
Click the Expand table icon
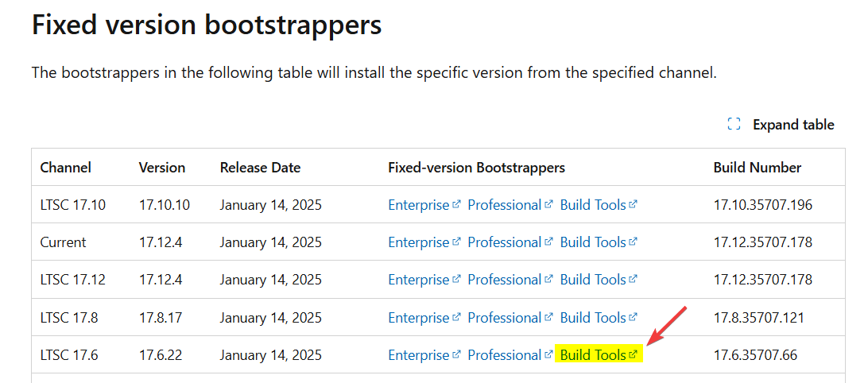734,125
